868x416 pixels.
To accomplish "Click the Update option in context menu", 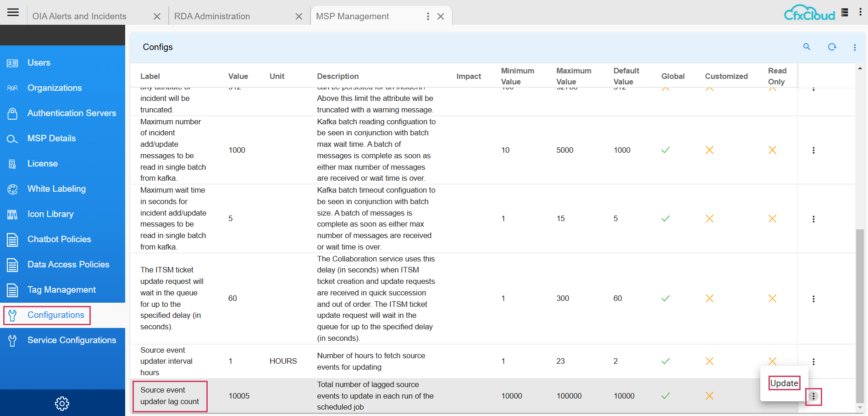I will (784, 383).
